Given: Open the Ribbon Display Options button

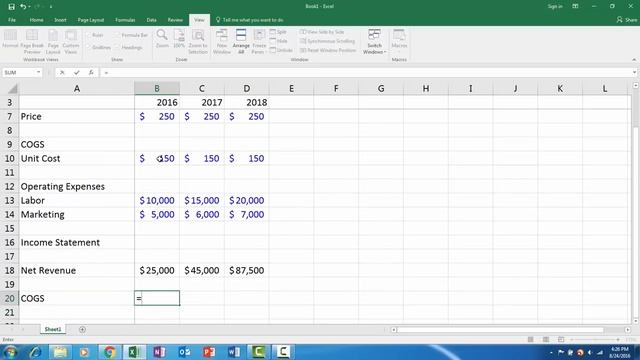Looking at the screenshot, I should 575,7.
